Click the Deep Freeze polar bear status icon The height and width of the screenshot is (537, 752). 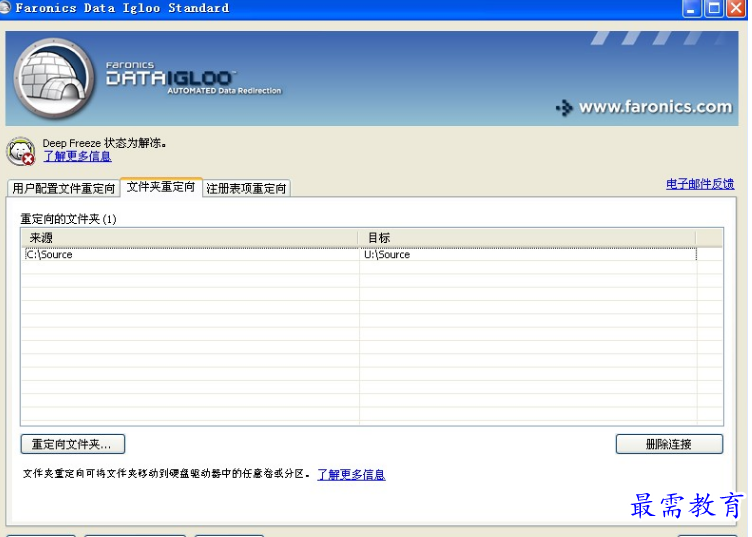pos(21,152)
